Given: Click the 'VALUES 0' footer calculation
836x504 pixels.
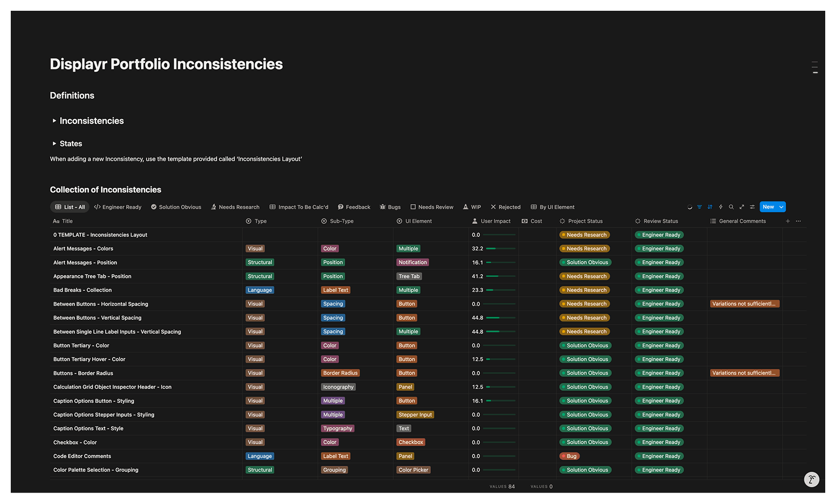Looking at the screenshot, I should (541, 486).
